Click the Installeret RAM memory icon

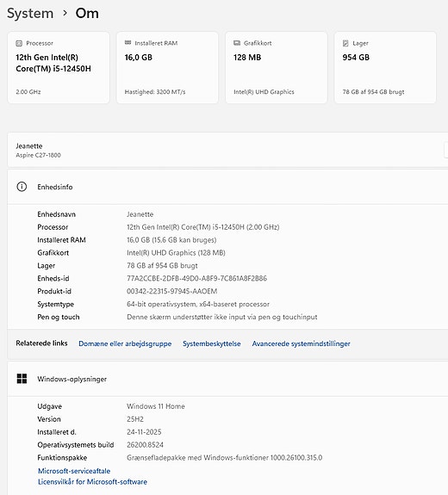click(128, 43)
